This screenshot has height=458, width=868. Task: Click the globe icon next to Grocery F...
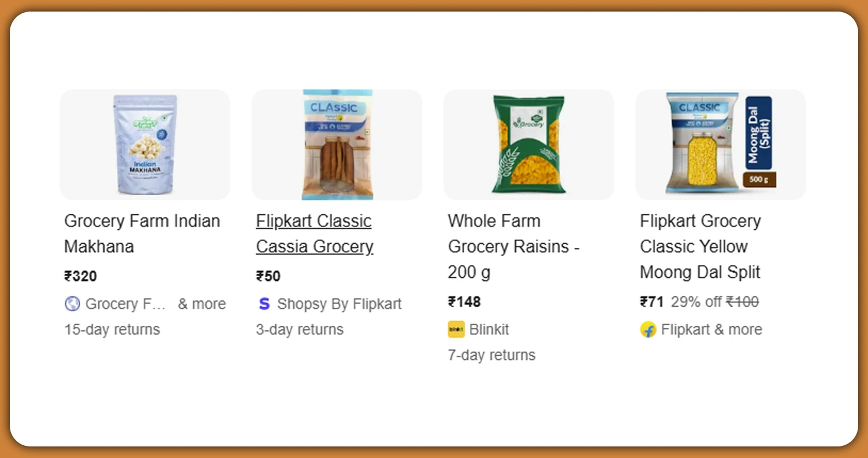(x=72, y=303)
